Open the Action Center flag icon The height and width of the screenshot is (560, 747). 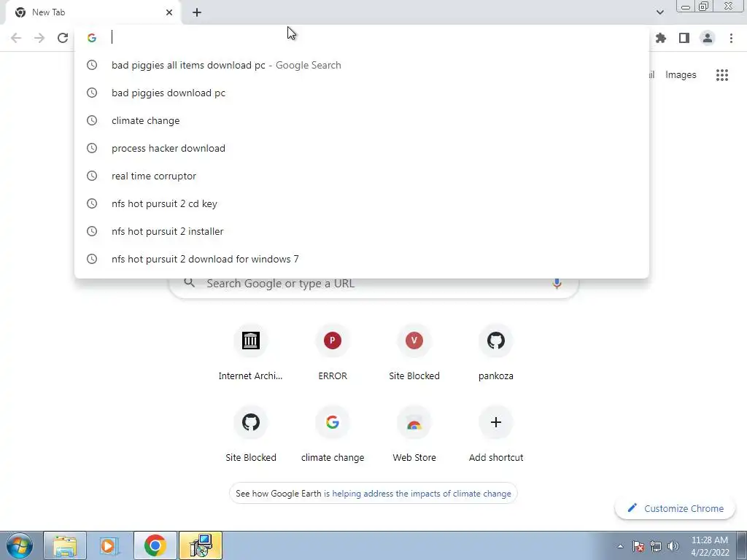click(x=638, y=546)
